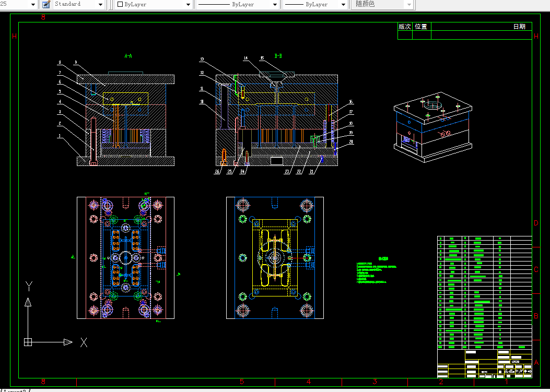Select zone number 5 on the bottom border

[242, 382]
